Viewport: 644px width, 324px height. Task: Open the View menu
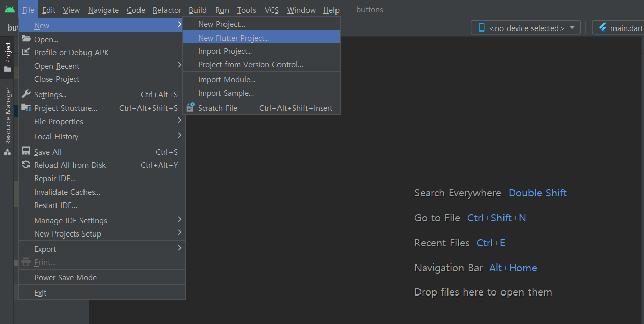pos(71,10)
